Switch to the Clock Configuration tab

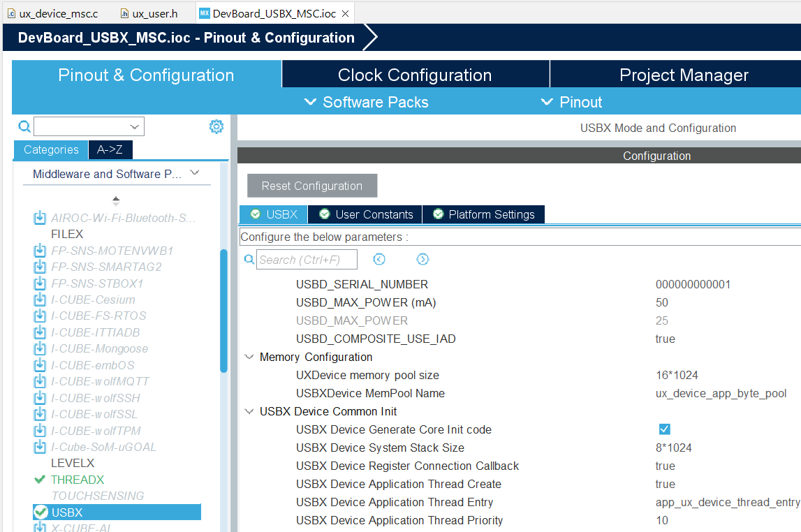point(415,73)
